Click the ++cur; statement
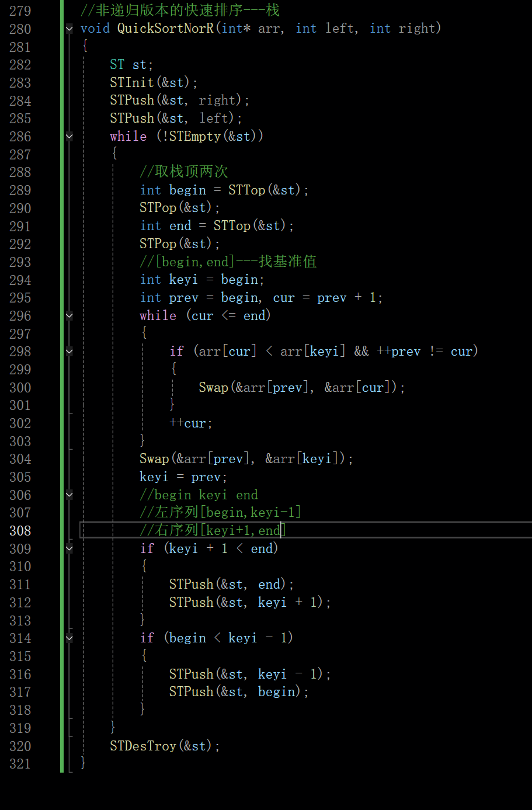 click(191, 423)
